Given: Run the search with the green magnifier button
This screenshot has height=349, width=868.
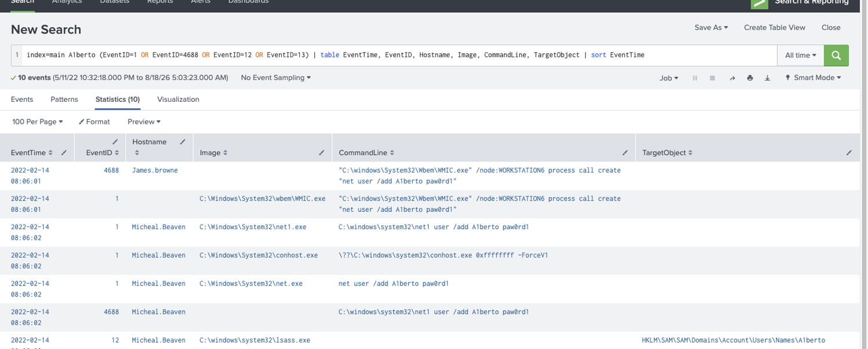Looking at the screenshot, I should click(x=836, y=56).
